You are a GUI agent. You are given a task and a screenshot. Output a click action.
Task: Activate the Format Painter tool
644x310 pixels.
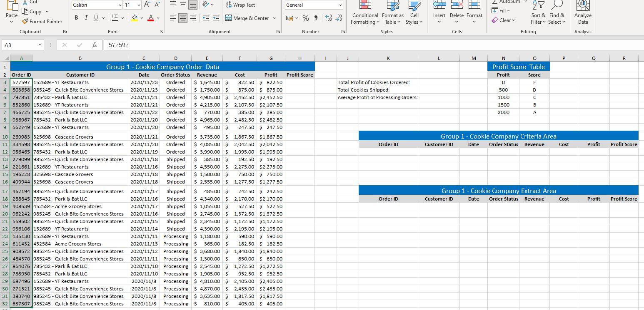pyautogui.click(x=42, y=21)
